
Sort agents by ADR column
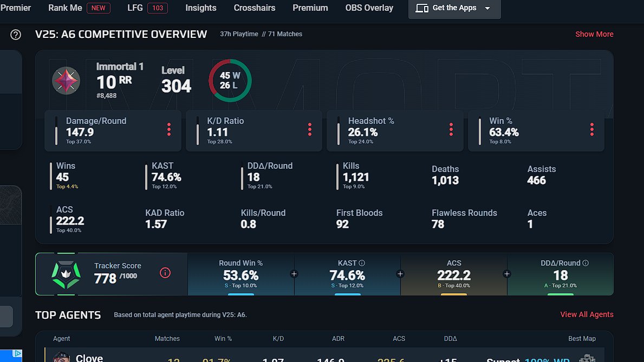(x=338, y=339)
